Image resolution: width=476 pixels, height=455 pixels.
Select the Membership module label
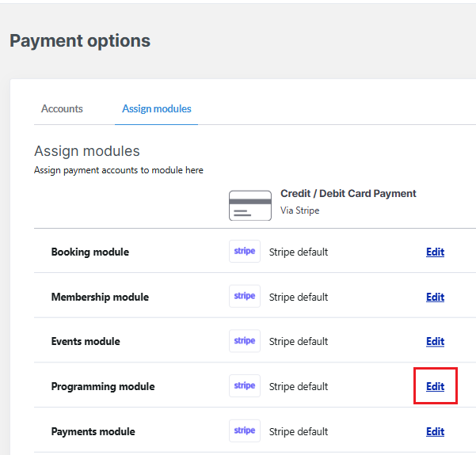[100, 297]
